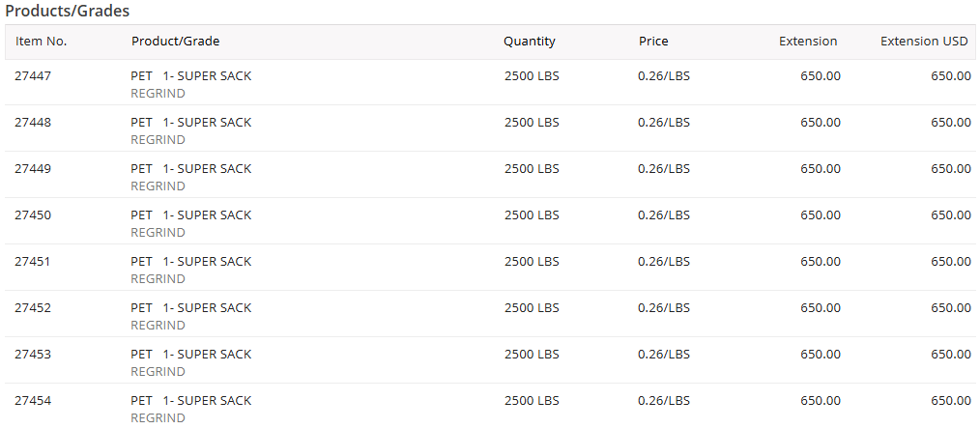
Task: Click PET 1- SUPER SACK in row 27452
Action: (x=190, y=308)
